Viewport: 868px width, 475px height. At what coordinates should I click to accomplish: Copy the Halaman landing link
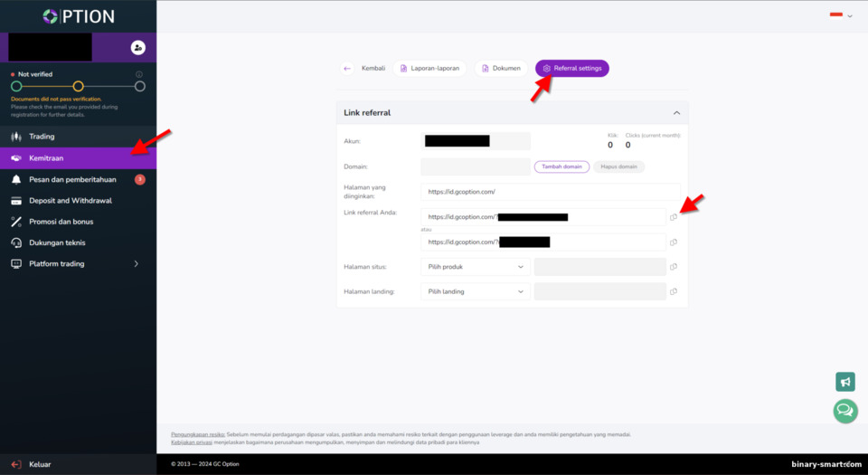(674, 291)
